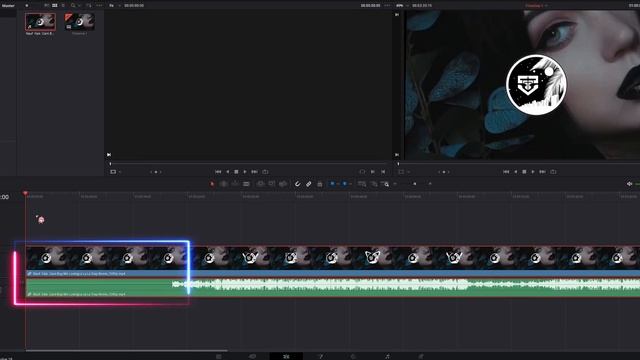Click the timeline viewer scrubber bar
The height and width of the screenshot is (360, 640).
(x=518, y=164)
